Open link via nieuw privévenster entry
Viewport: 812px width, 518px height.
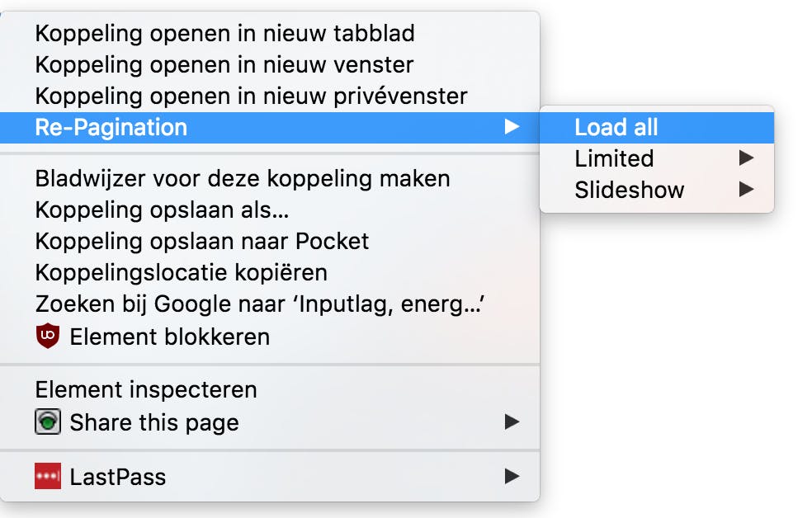coord(251,96)
